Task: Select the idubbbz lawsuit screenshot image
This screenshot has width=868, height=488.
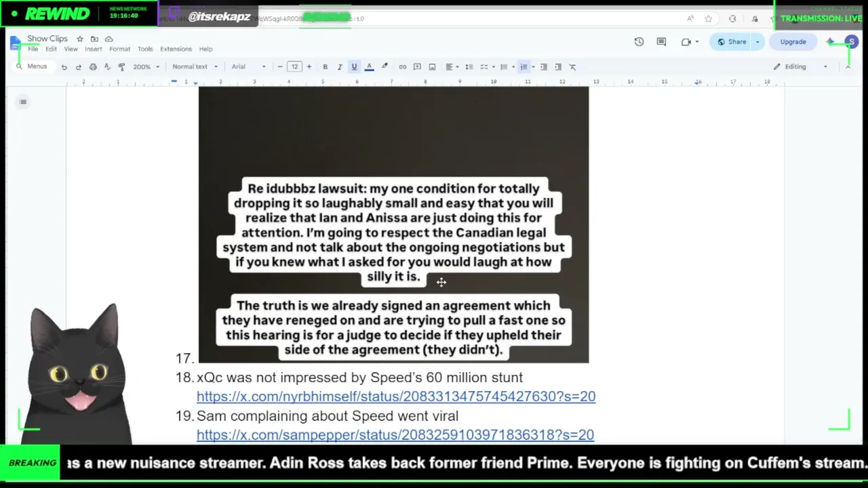Action: (393, 224)
